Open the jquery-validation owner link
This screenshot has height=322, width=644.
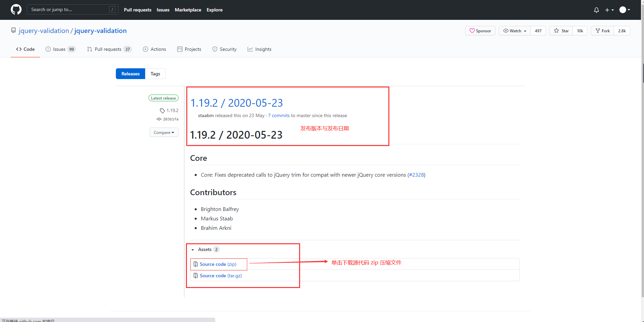tap(44, 31)
